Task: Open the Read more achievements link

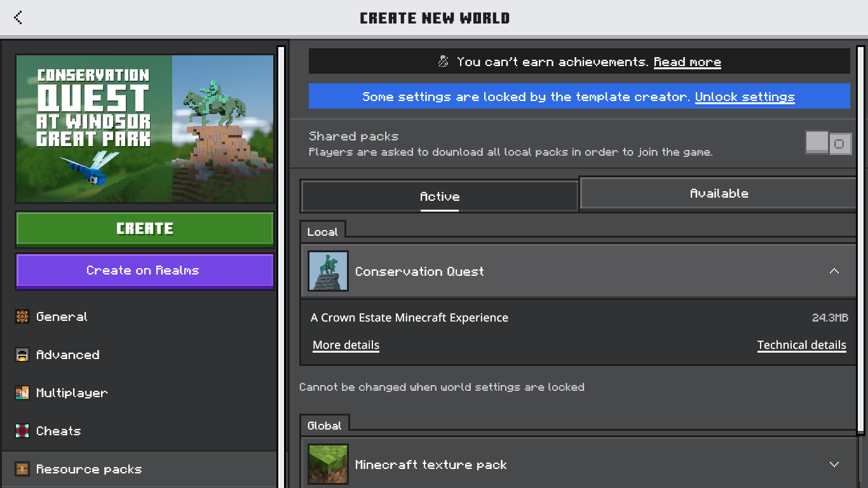Action: pyautogui.click(x=687, y=62)
